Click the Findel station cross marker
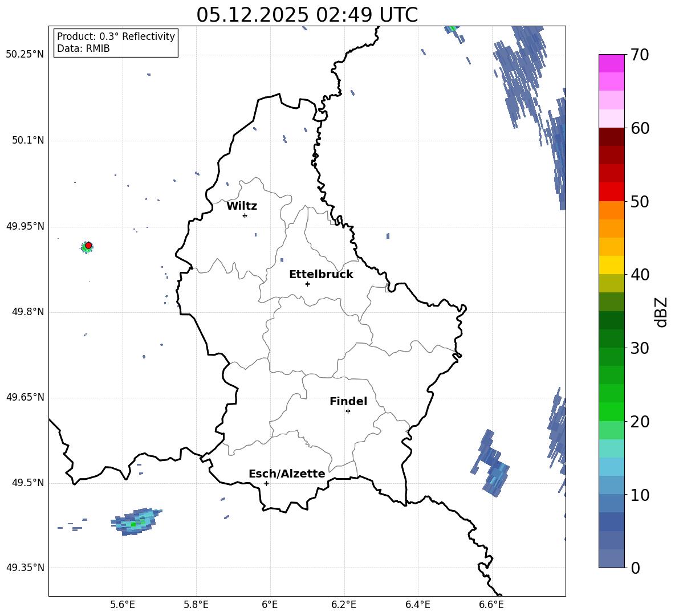Image resolution: width=675 pixels, height=616 pixels. (x=348, y=411)
